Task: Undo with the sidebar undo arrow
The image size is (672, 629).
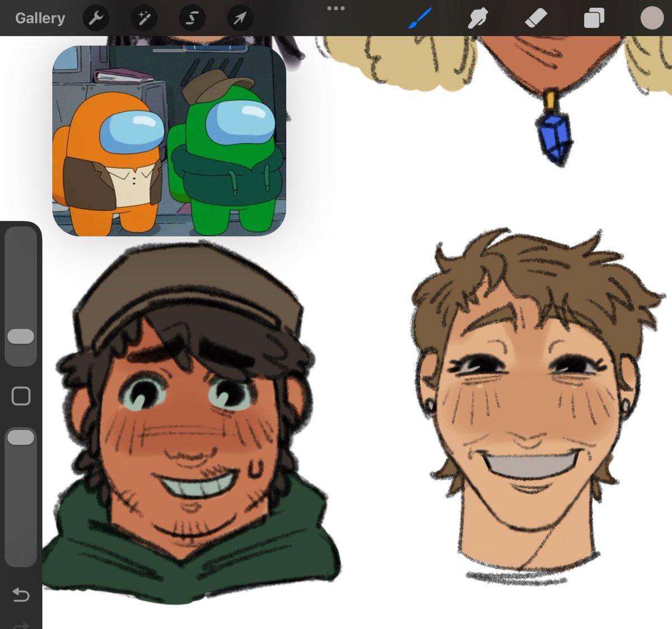Action: coord(21,594)
